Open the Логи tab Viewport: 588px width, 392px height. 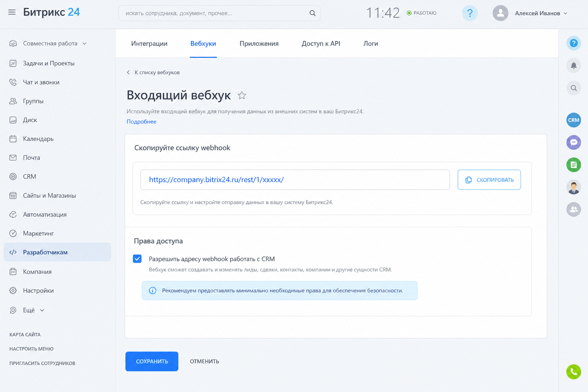point(371,44)
